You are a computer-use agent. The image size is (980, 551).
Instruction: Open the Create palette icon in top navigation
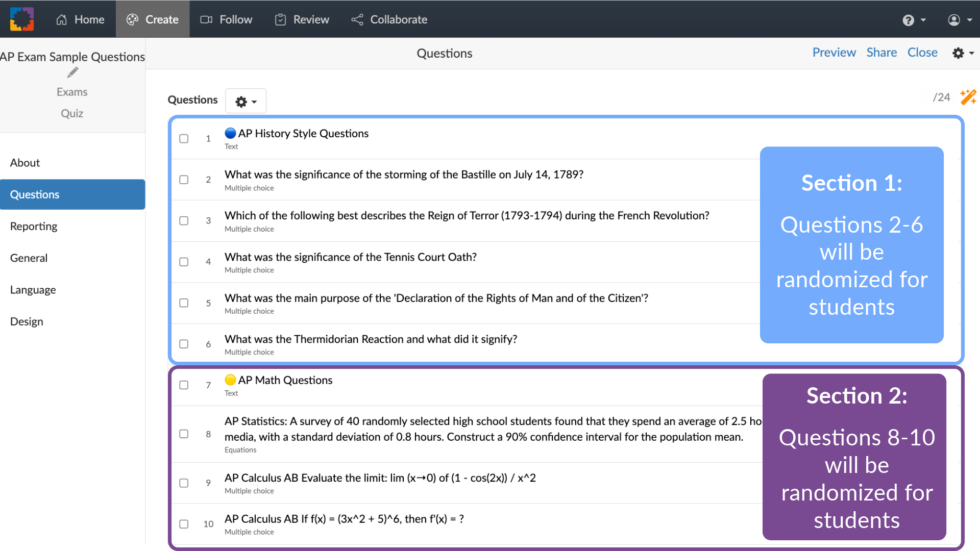point(132,19)
